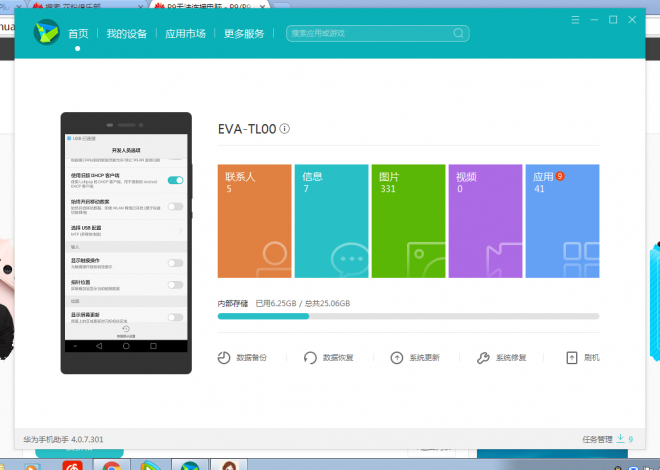The image size is (660, 470).
Task: Open the 视频 videos tile
Action: pyautogui.click(x=485, y=221)
